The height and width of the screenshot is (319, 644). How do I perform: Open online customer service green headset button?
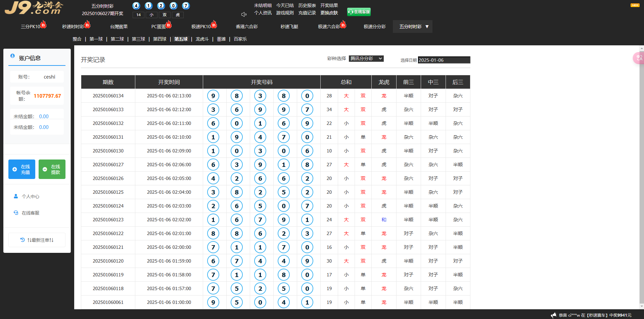[x=359, y=12]
